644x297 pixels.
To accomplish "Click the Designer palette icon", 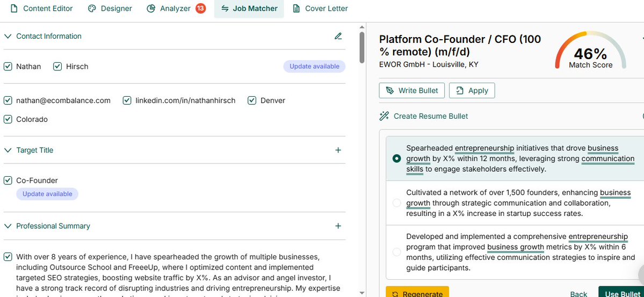I will (92, 9).
